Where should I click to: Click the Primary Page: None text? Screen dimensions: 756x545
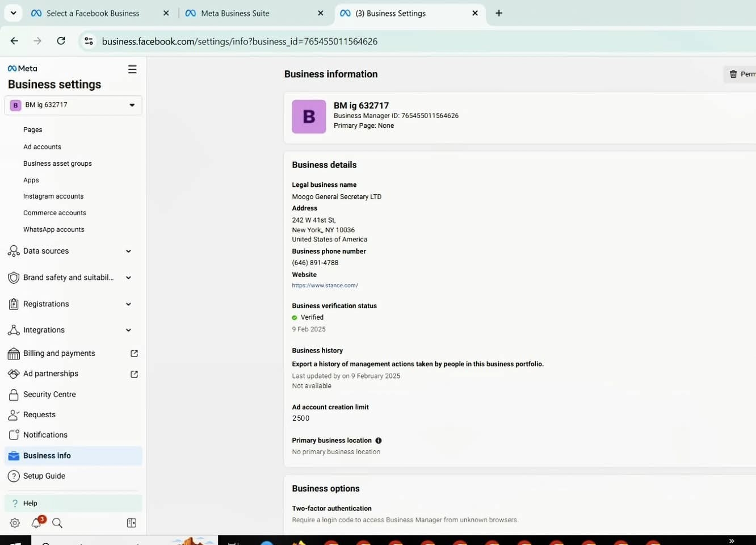click(364, 126)
